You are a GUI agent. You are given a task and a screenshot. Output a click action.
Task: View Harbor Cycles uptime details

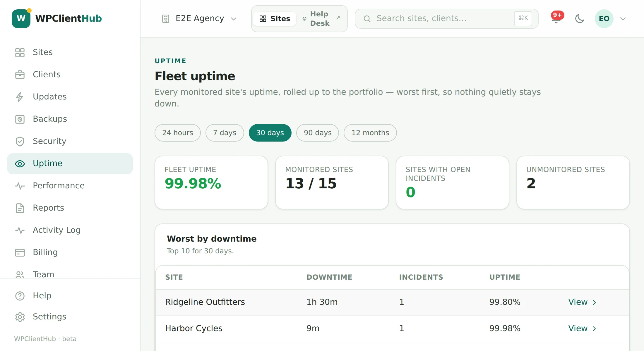[582, 328]
